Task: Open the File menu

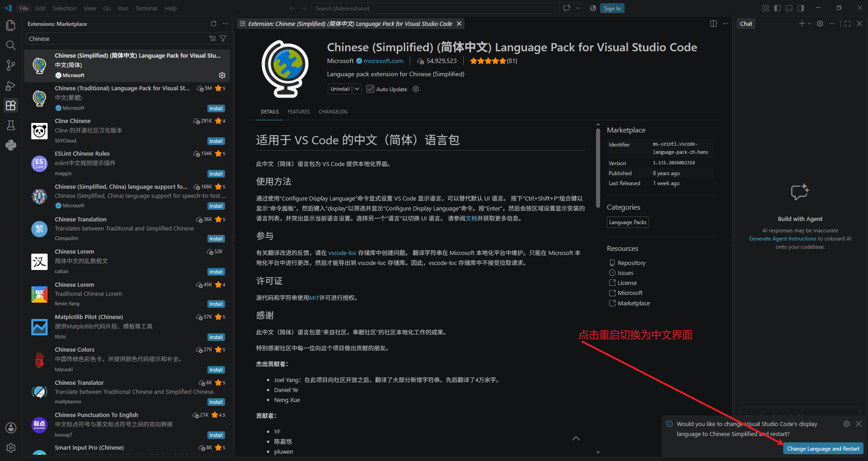Action: (24, 8)
